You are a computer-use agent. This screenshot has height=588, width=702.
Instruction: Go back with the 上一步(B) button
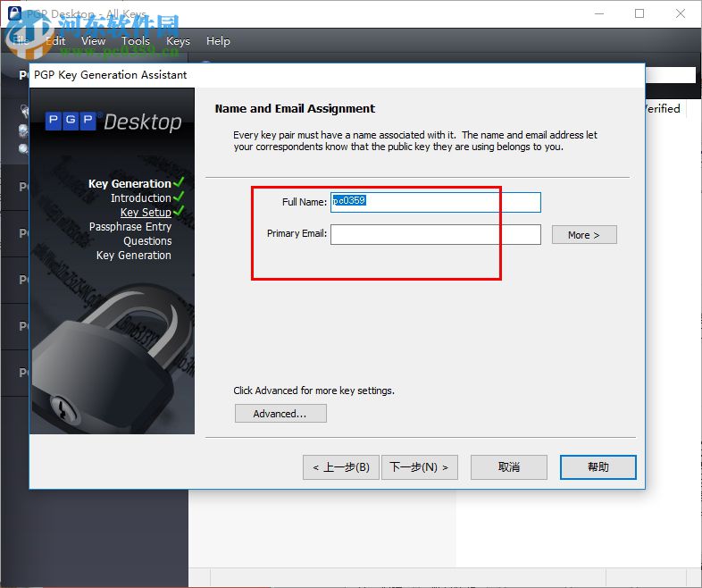point(340,467)
